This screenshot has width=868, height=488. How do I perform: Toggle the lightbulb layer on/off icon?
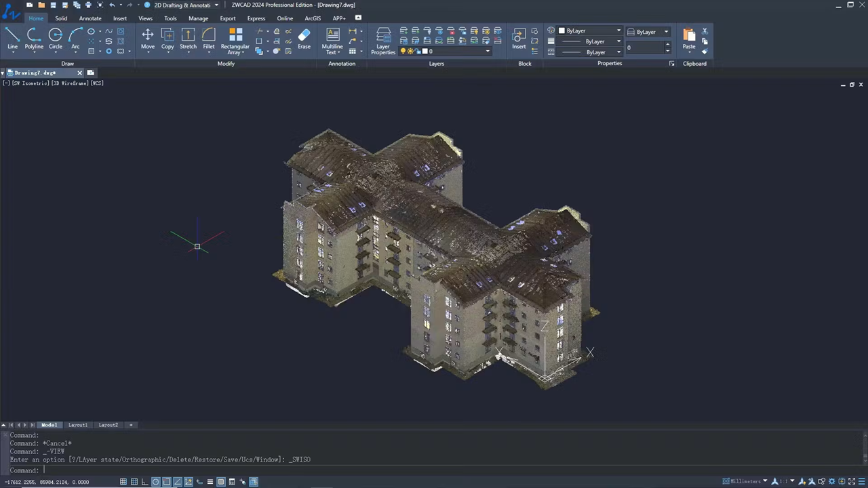click(x=403, y=52)
